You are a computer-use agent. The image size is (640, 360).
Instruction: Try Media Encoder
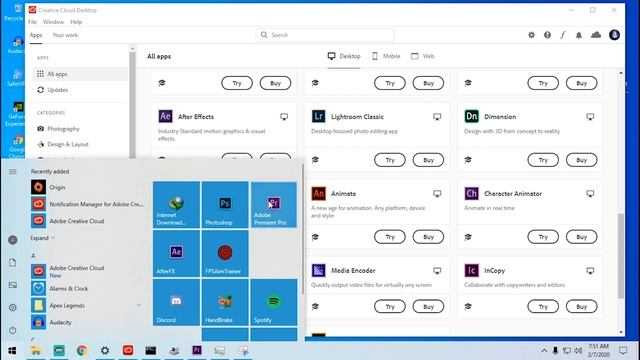point(390,307)
